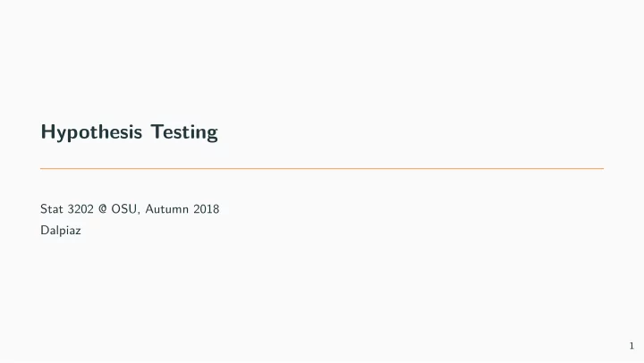
Task: Click "OSU" in the subtitle line
Action: point(124,209)
